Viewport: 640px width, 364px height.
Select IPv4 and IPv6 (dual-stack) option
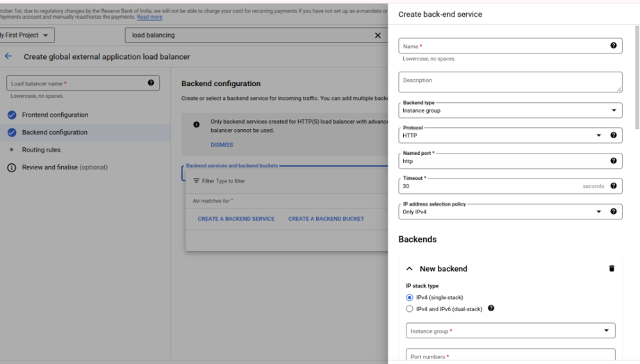pos(409,309)
